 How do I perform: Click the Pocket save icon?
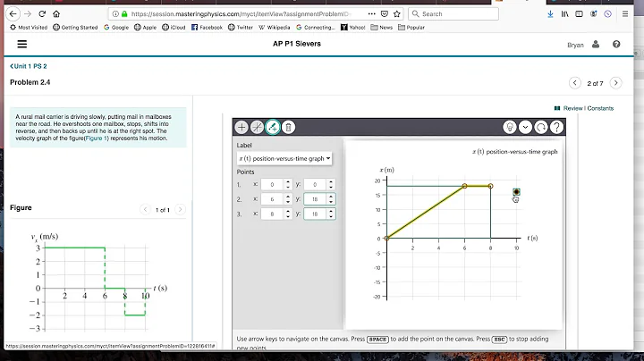coord(385,14)
